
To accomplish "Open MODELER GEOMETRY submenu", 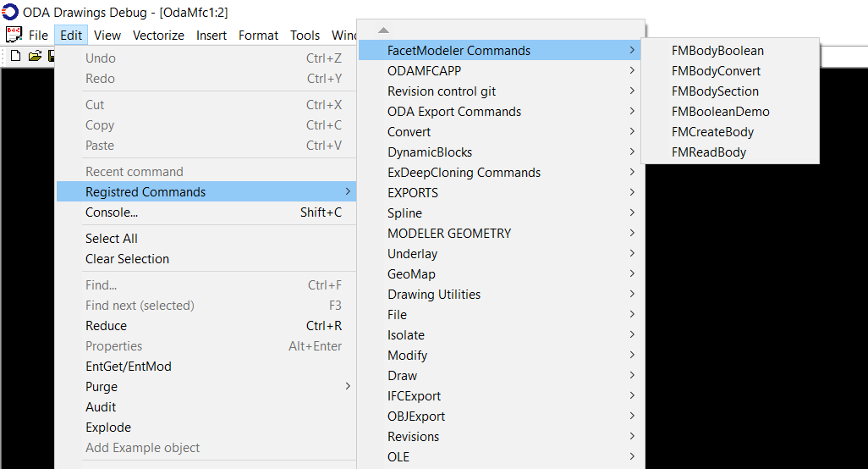I will [x=499, y=233].
